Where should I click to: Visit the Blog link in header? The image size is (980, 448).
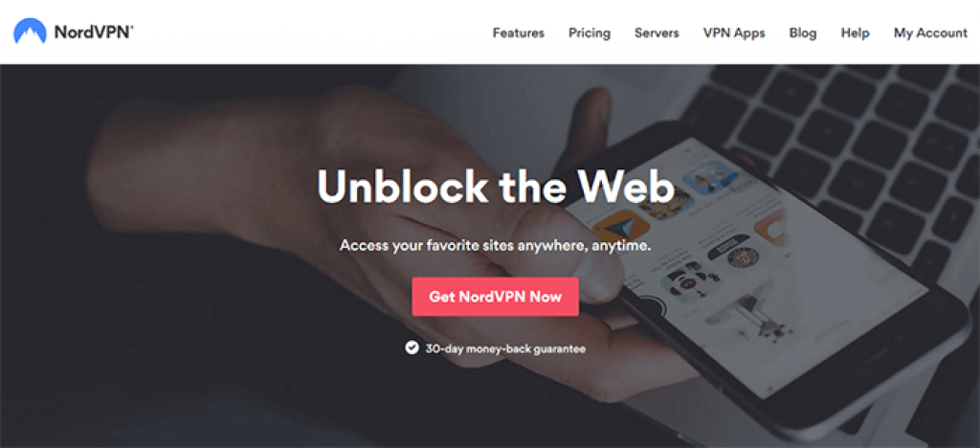[803, 34]
